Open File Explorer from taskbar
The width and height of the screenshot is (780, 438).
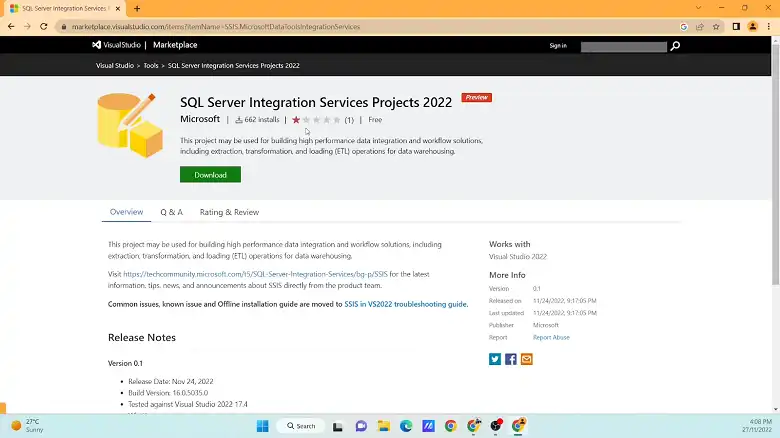384,425
